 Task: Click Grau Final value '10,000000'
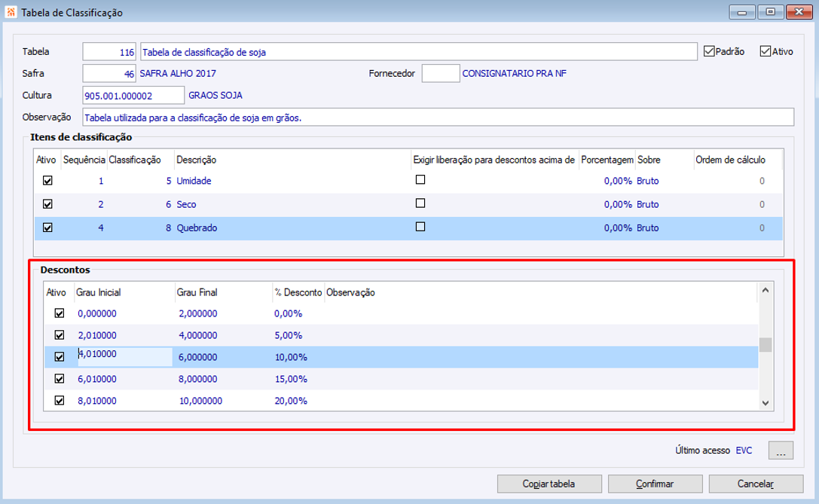200,401
